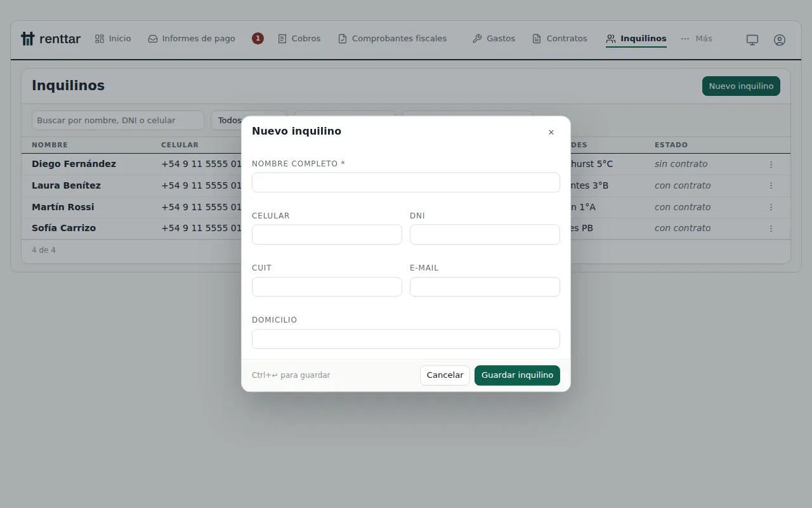
Task: Expand the Más navigation menu
Action: tap(697, 39)
